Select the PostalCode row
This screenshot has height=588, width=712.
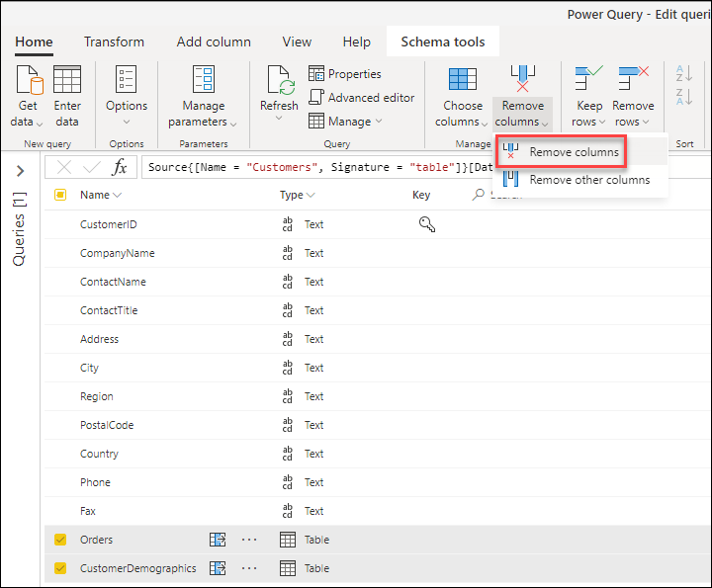pos(378,424)
